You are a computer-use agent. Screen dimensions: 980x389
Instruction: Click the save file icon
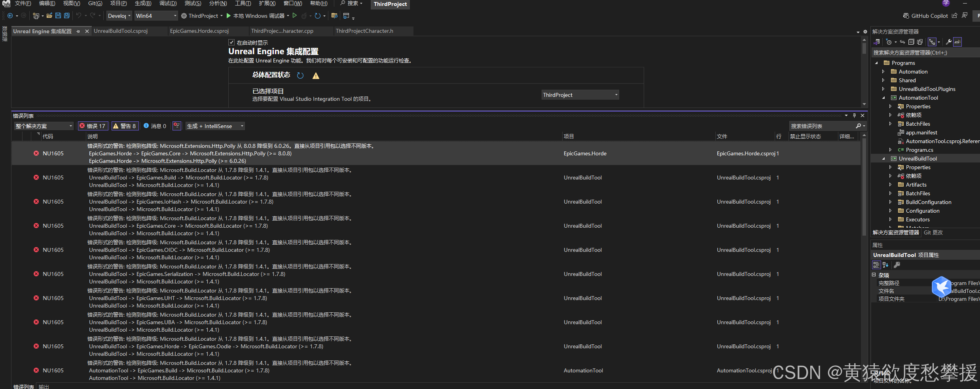click(58, 15)
